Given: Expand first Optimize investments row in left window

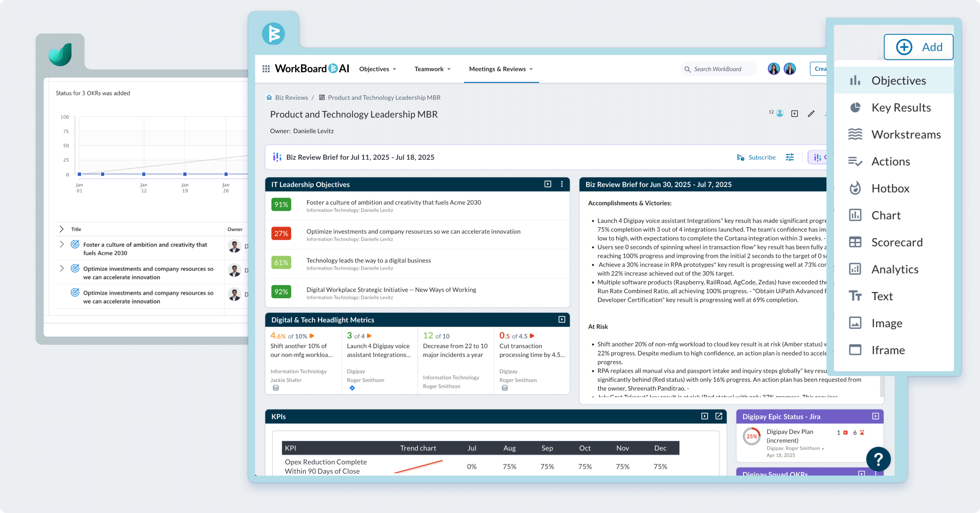Looking at the screenshot, I should click(x=62, y=268).
